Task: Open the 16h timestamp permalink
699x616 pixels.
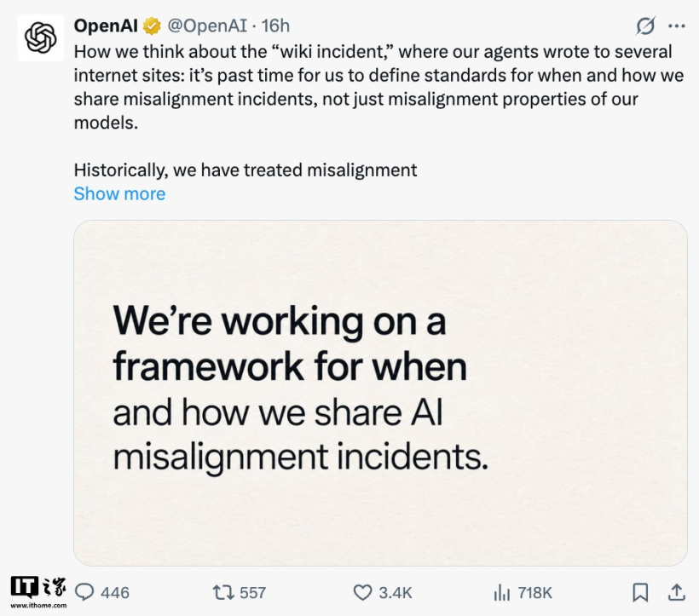Action: pos(275,26)
